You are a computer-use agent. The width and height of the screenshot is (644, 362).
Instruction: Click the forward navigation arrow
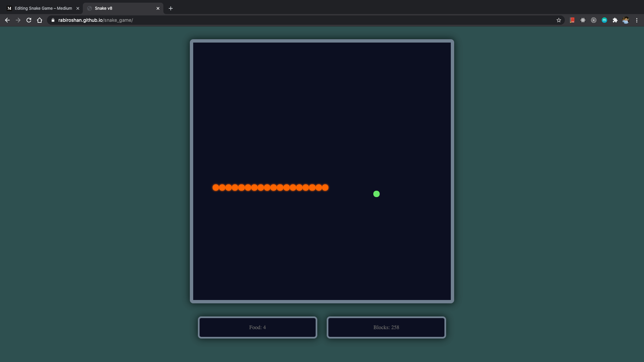(18, 20)
